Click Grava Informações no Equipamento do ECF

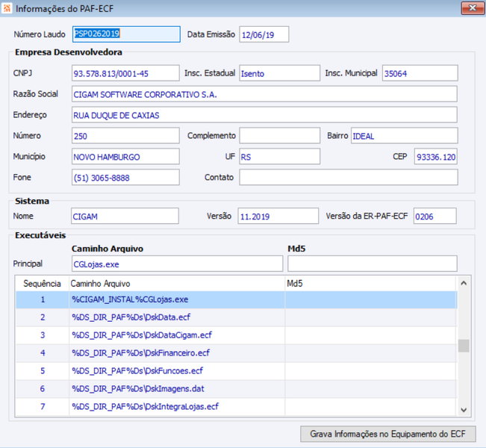pos(387,434)
